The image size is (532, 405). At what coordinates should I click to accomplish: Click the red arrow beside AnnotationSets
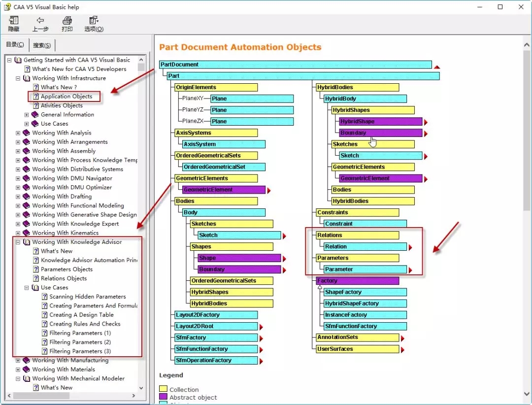pyautogui.click(x=402, y=338)
